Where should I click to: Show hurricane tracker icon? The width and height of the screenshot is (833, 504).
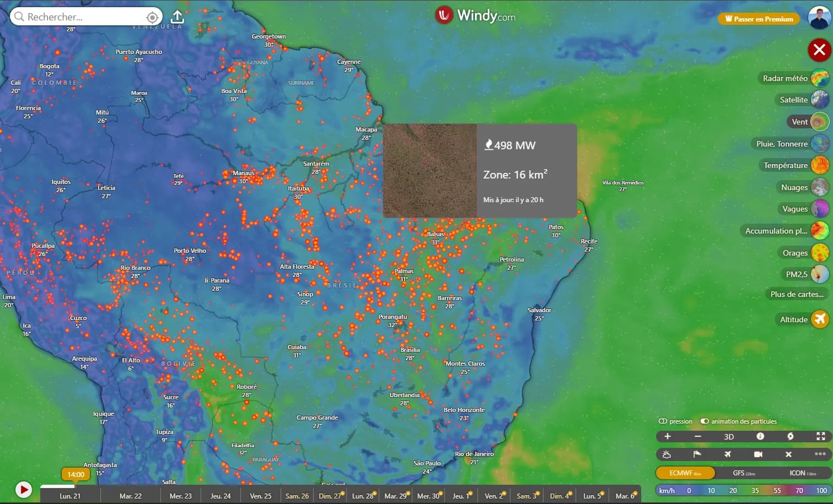791,436
